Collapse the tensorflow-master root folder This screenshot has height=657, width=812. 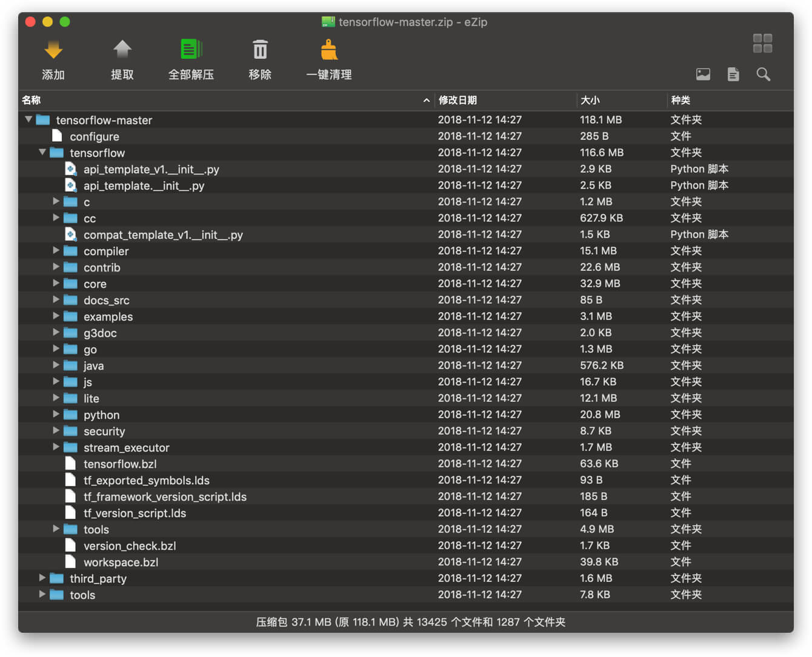pyautogui.click(x=28, y=119)
